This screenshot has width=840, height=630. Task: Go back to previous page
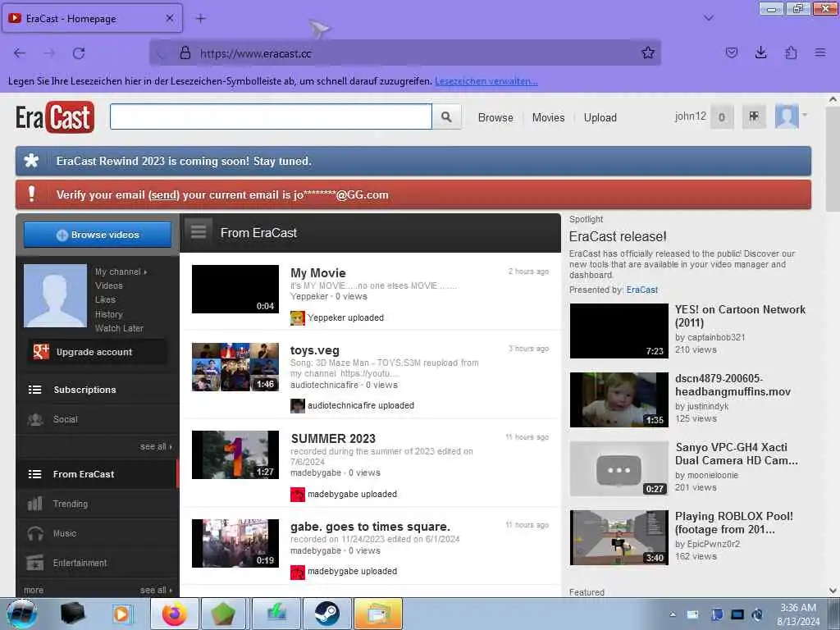tap(20, 52)
